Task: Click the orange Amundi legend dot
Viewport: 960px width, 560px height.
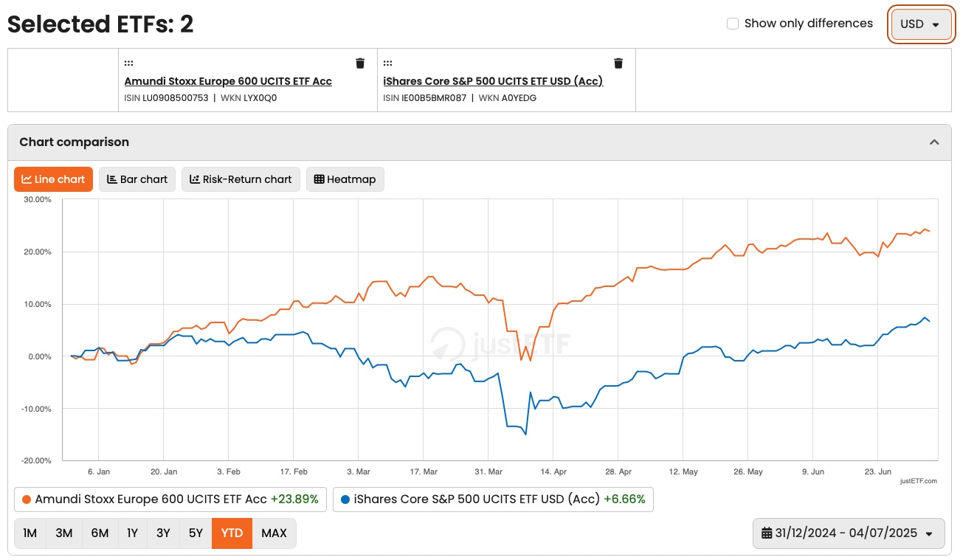Action: click(27, 499)
